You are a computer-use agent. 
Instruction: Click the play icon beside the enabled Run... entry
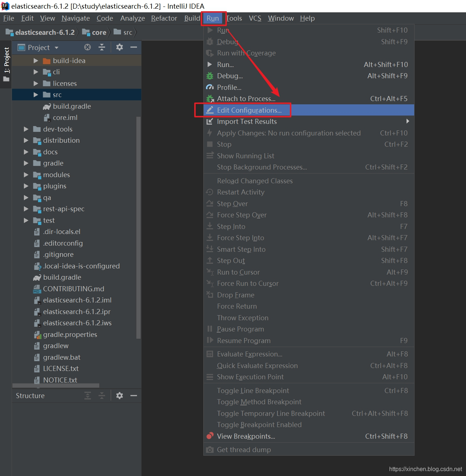[x=210, y=64]
